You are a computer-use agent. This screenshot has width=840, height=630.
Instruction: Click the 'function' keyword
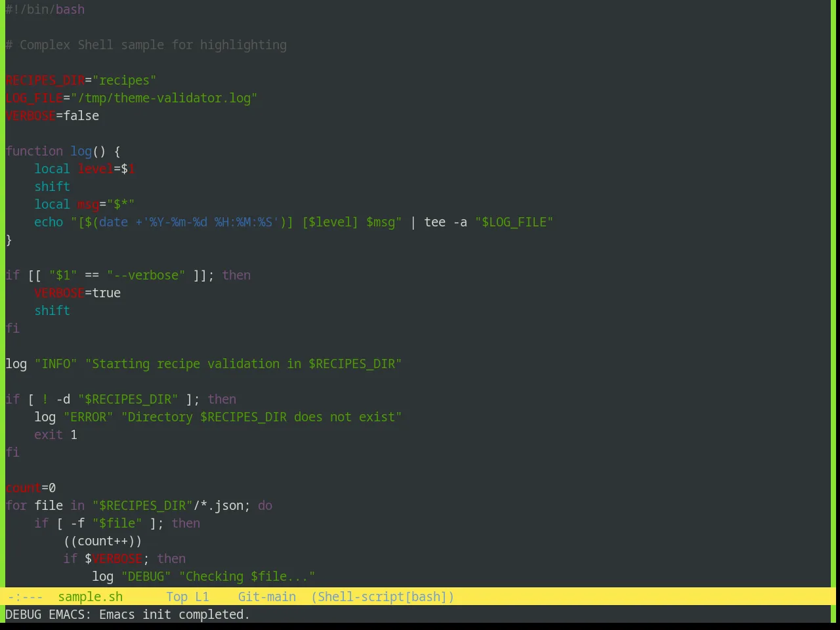click(x=34, y=151)
